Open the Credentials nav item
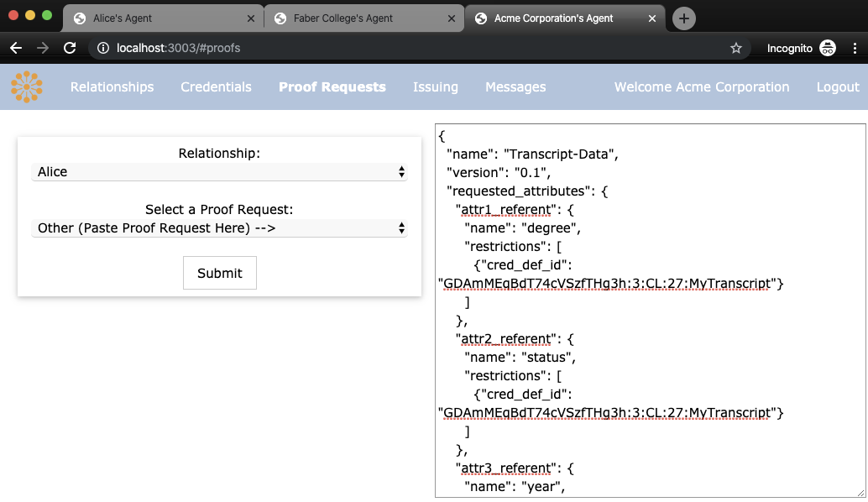Viewport: 868px width, 502px height. pyautogui.click(x=216, y=87)
